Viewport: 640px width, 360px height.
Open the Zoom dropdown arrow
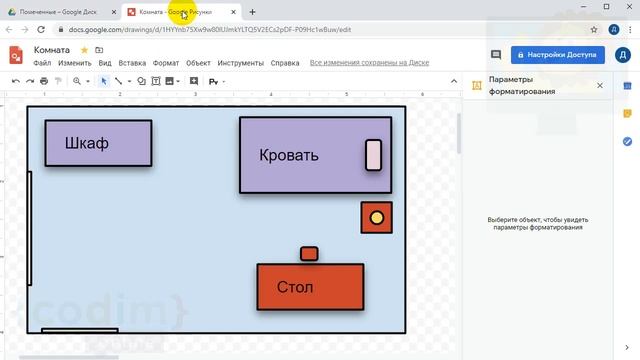point(88,82)
